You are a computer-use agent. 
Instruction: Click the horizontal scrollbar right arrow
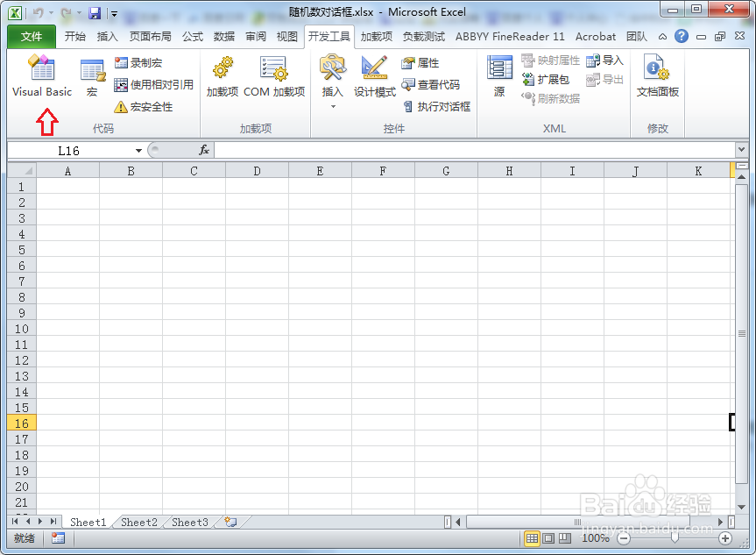coord(720,522)
